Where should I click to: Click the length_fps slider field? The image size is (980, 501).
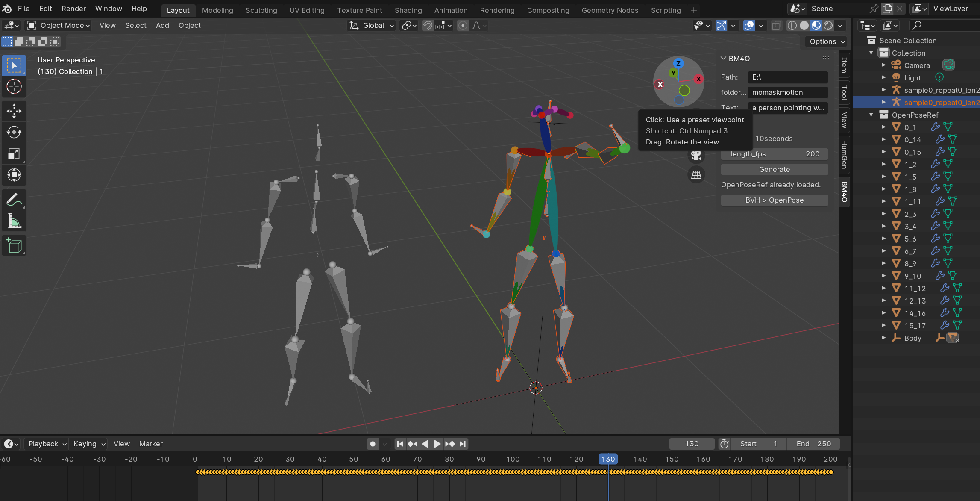(x=774, y=154)
